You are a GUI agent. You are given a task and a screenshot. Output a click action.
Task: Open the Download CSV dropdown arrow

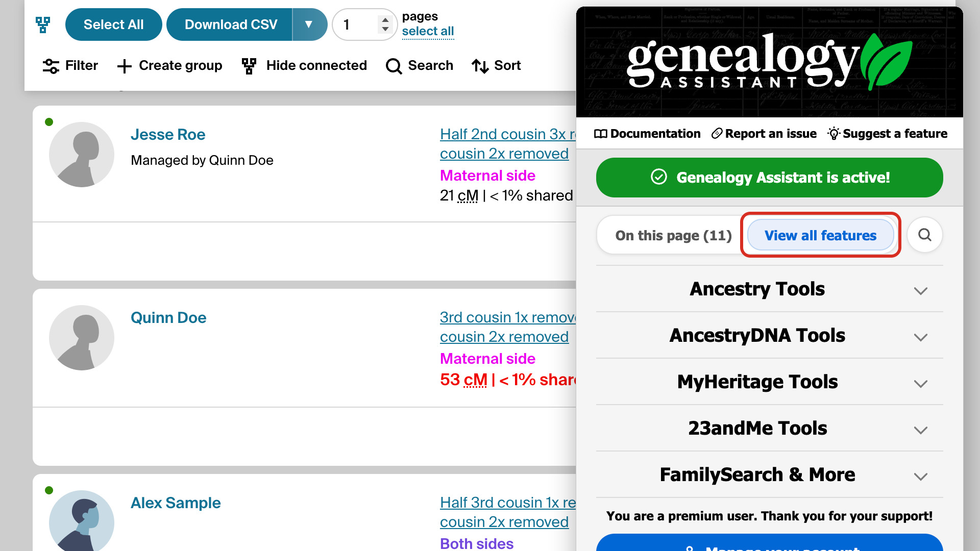click(309, 24)
